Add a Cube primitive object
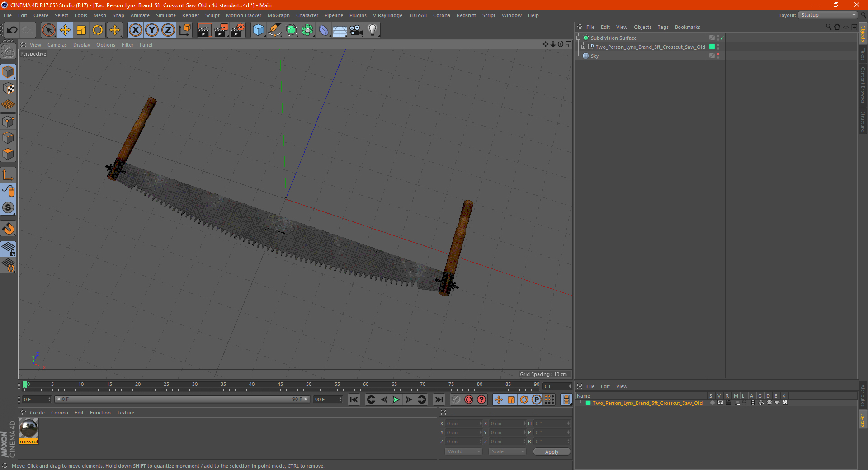Viewport: 868px width, 470px height. (258, 30)
